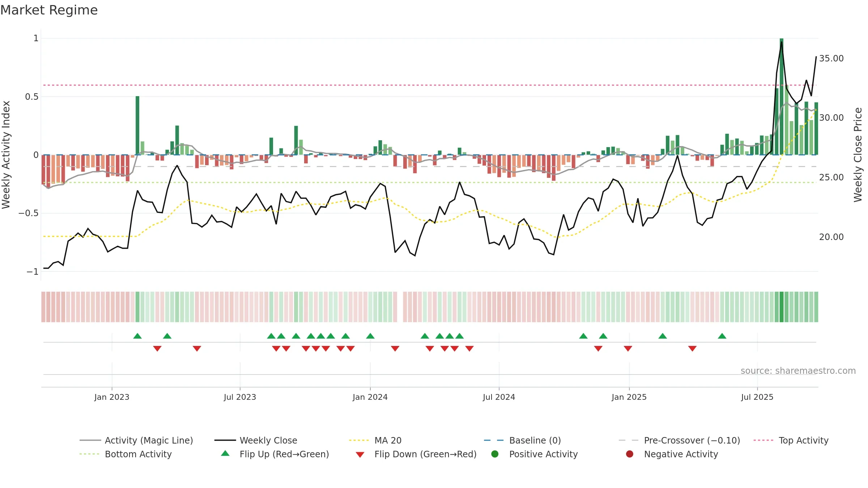The height and width of the screenshot is (488, 868).
Task: Click the green Flip Up triangle legend icon
Action: pos(225,453)
